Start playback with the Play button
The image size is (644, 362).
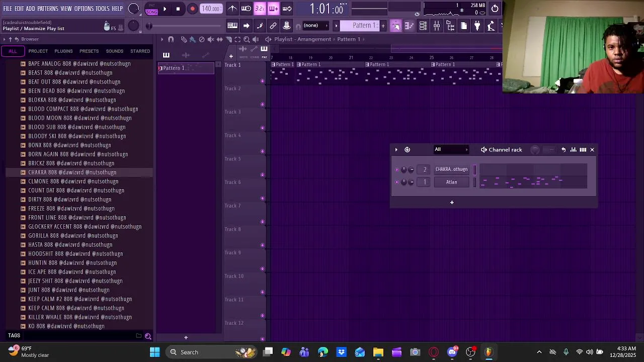(165, 9)
